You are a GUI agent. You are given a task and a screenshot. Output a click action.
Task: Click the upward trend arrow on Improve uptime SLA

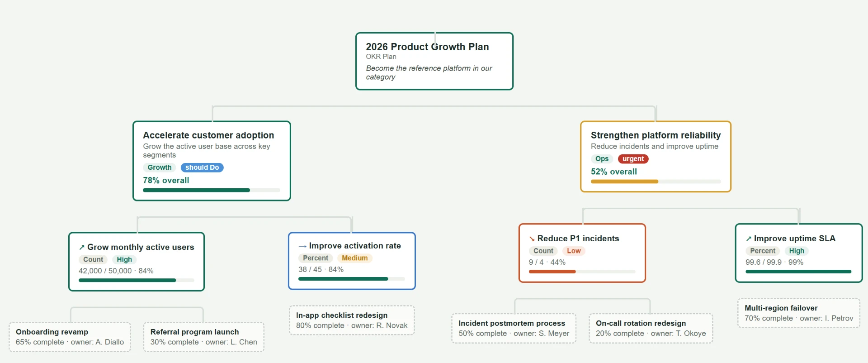(x=749, y=239)
